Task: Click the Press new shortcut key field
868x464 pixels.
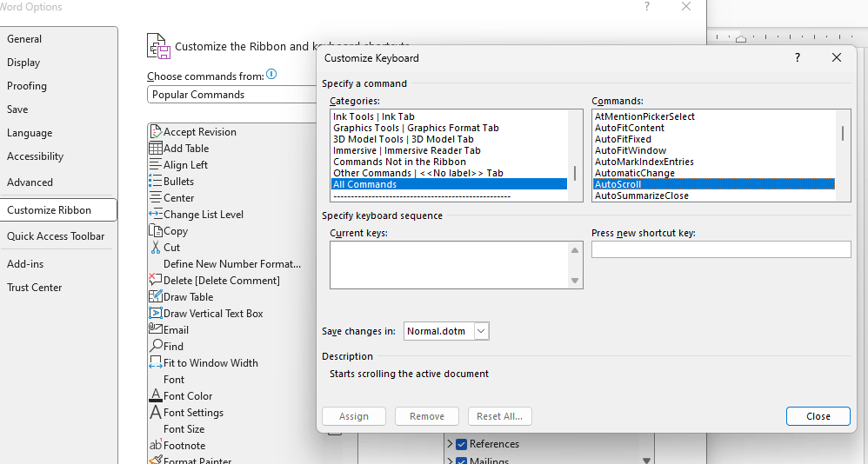Action: coord(721,249)
